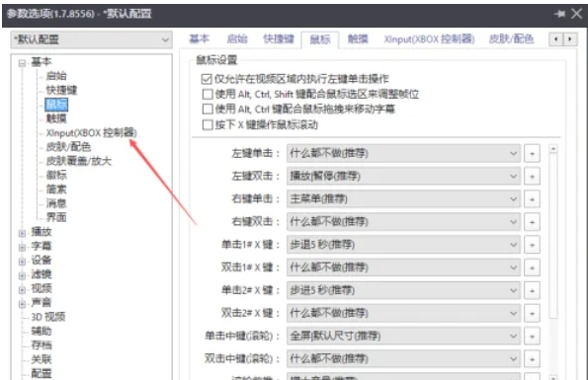Click the + button beside 双击1# X 键
This screenshot has width=588, height=380.
click(x=532, y=267)
